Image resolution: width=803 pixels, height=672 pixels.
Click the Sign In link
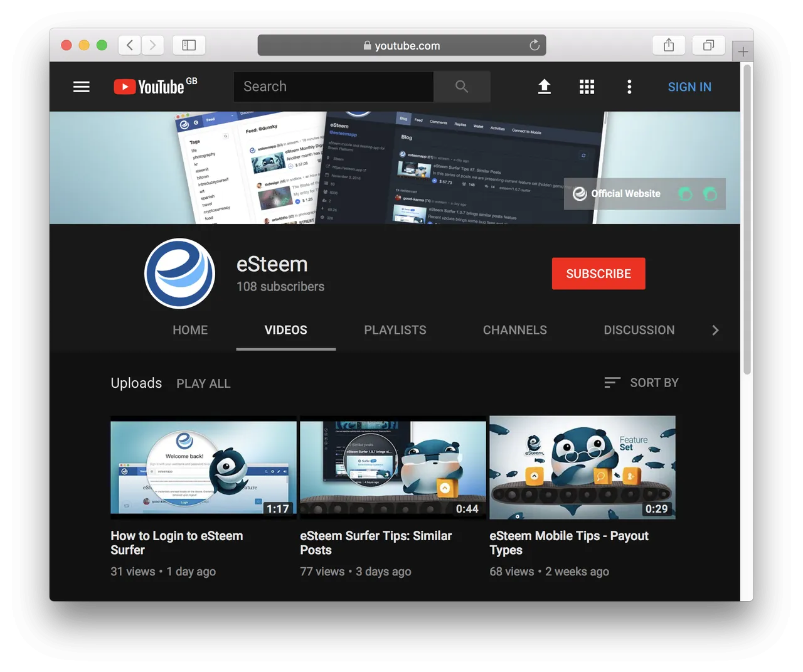coord(689,87)
